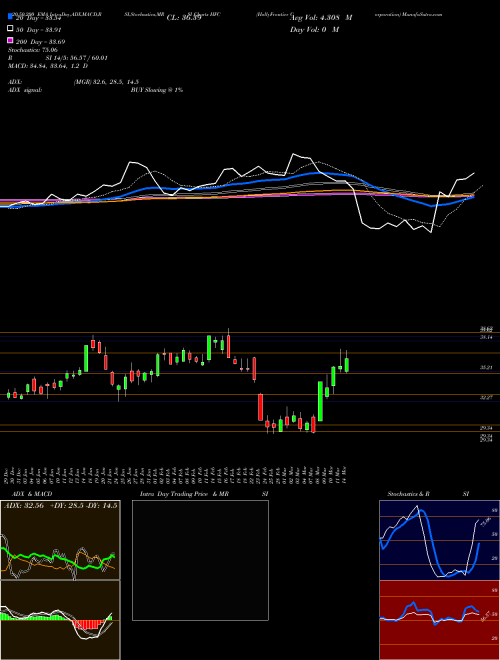This screenshot has width=500, height=660.
Task: Select the '50 Day = 33.91' legend text
Action: (x=41, y=30)
